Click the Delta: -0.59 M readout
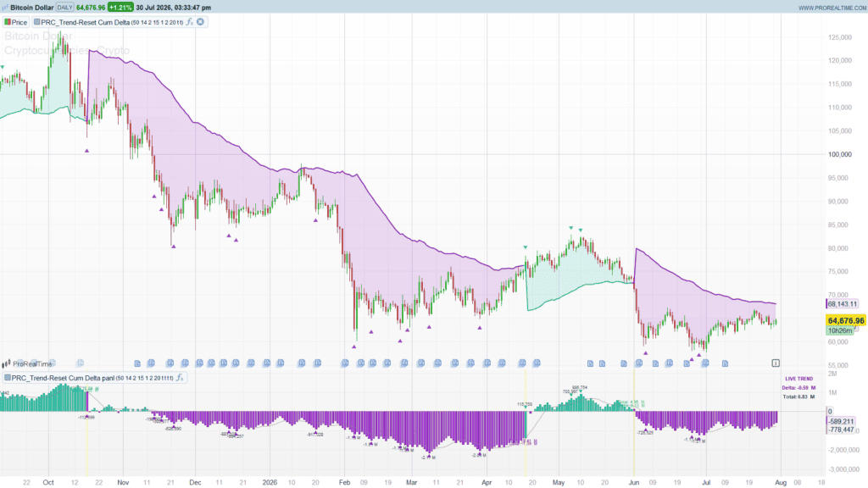Screen dimensions: 868x488 798,388
